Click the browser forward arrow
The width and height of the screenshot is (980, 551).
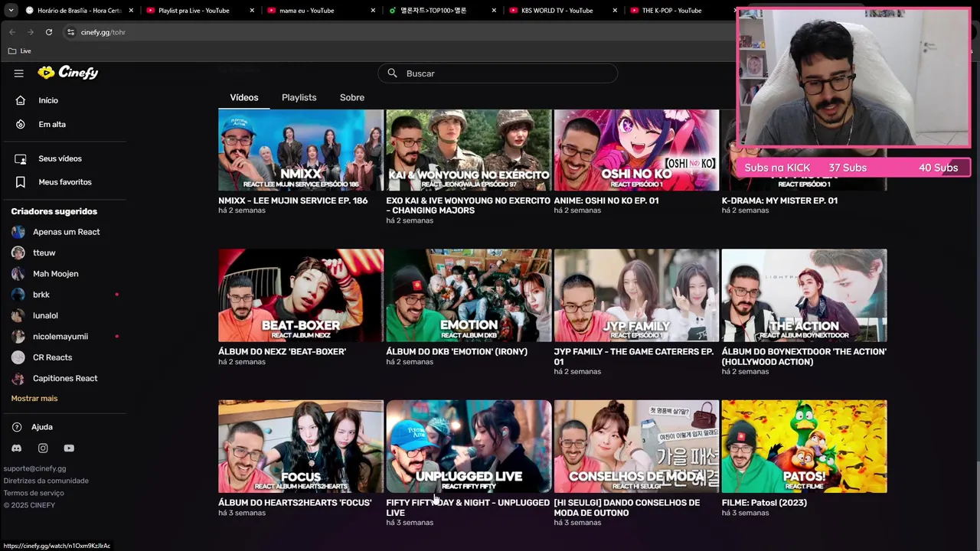pos(31,32)
